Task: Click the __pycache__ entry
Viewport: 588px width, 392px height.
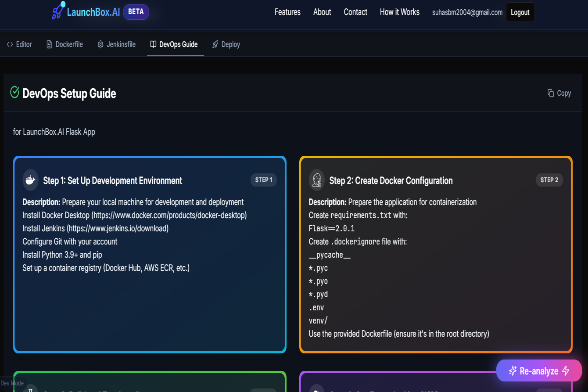Action: (x=330, y=255)
